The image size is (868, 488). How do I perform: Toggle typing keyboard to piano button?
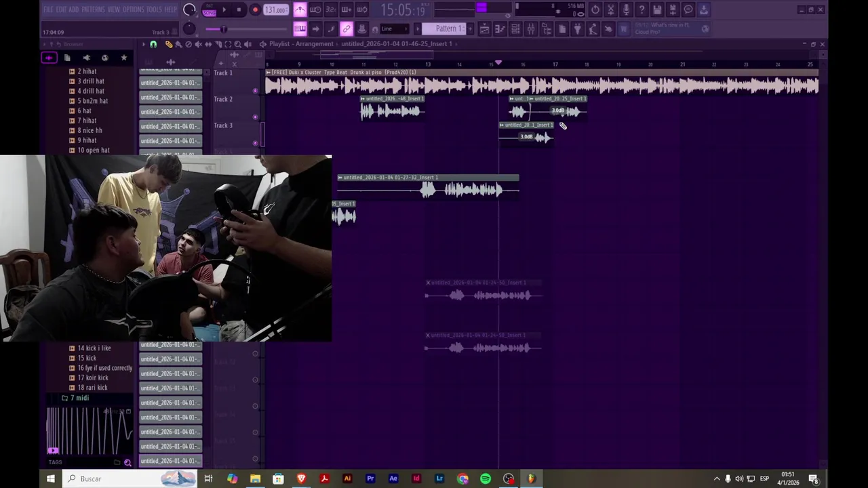[300, 28]
